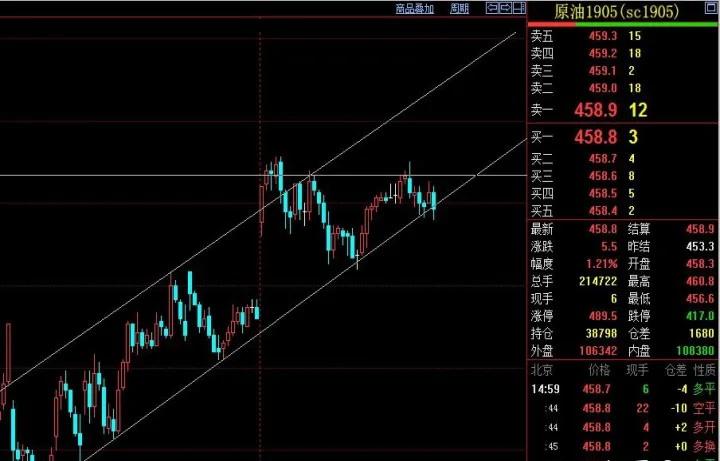Select the 买四 price 458.5
720x461 pixels.
tap(603, 193)
